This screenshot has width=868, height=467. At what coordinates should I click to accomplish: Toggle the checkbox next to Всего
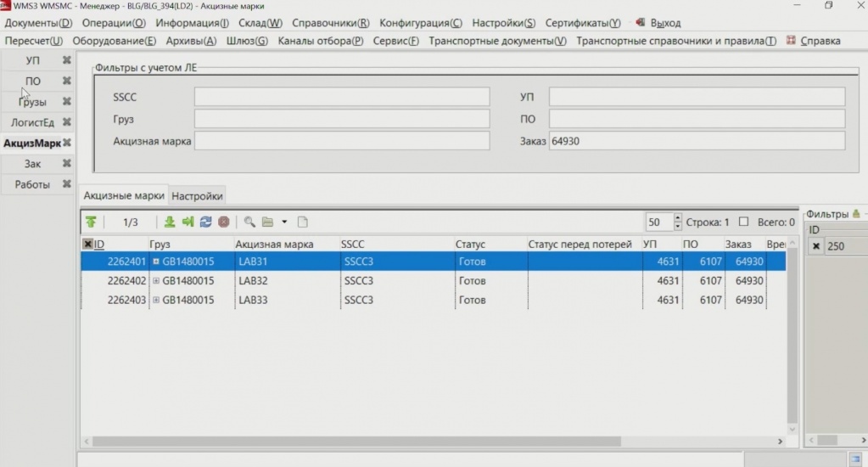coord(743,222)
